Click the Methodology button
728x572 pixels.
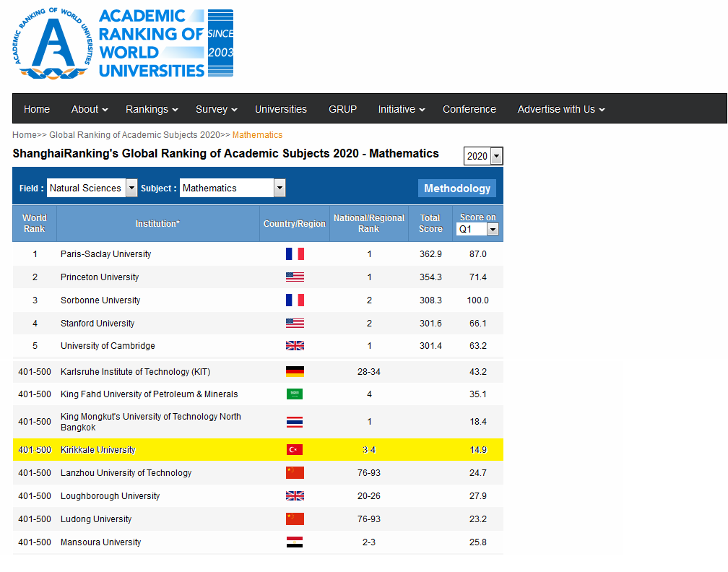[457, 188]
